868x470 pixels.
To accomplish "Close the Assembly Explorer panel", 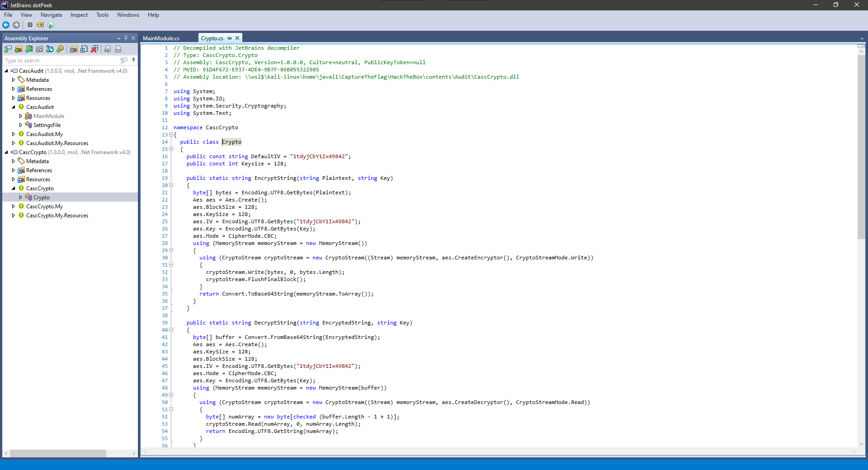I will (133, 38).
